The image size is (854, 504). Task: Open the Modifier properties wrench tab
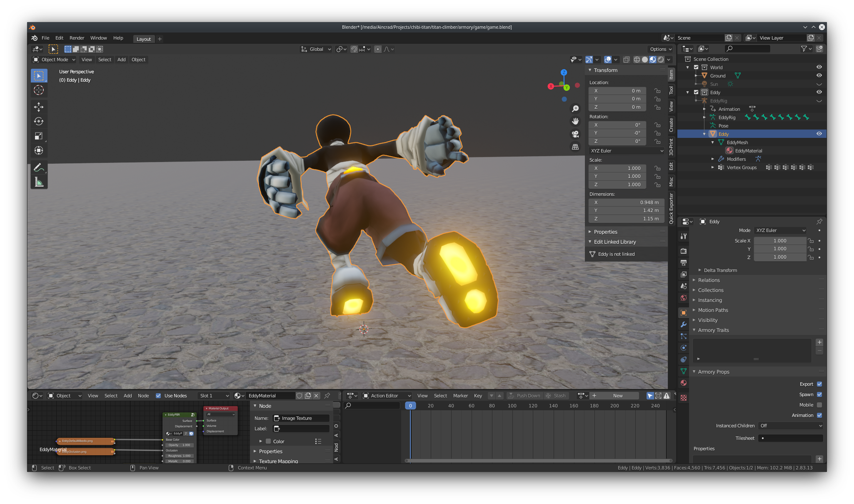click(x=683, y=324)
